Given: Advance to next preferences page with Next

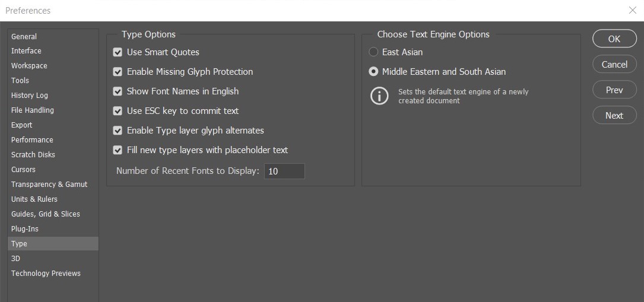Looking at the screenshot, I should (614, 116).
